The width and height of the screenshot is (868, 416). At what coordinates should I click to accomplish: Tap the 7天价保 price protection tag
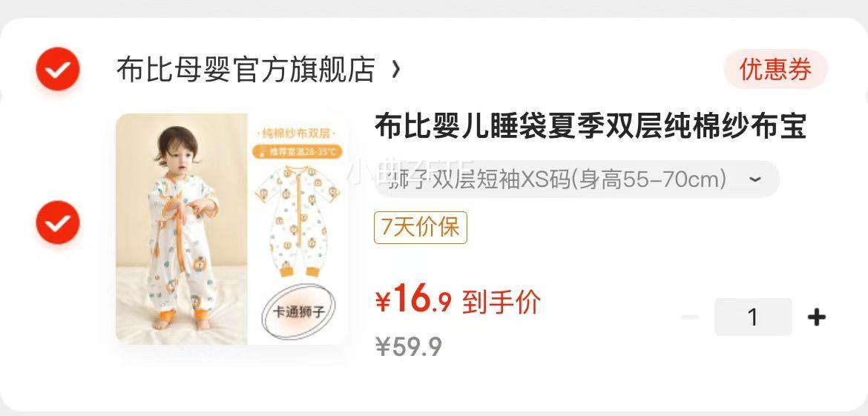tap(421, 228)
